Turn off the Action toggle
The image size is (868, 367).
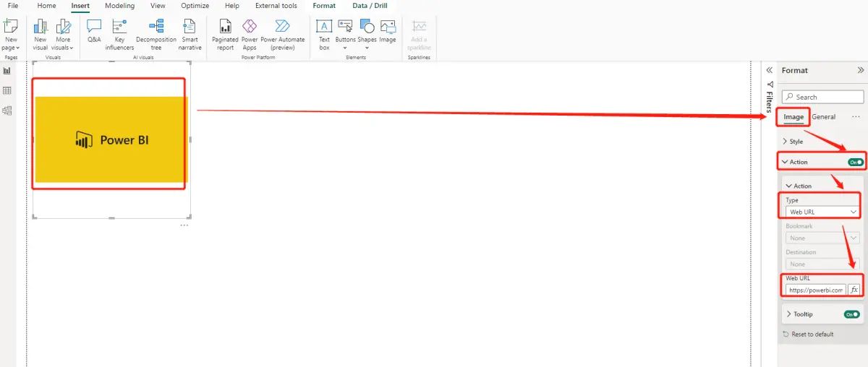(x=856, y=162)
